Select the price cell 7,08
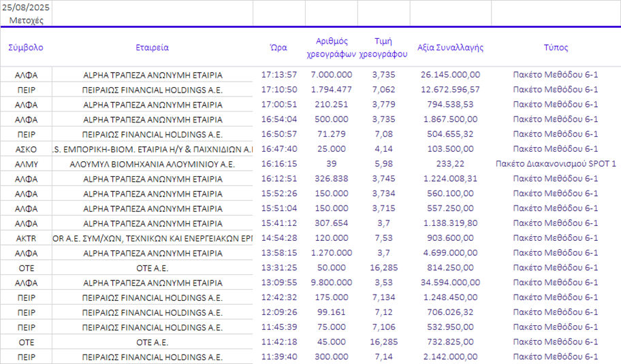The height and width of the screenshot is (364, 621). tap(383, 134)
